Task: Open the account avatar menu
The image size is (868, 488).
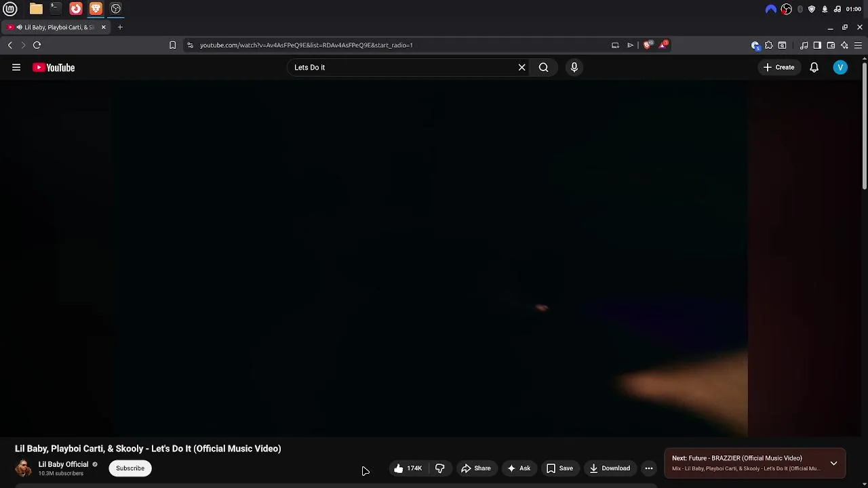Action: pyautogui.click(x=840, y=67)
